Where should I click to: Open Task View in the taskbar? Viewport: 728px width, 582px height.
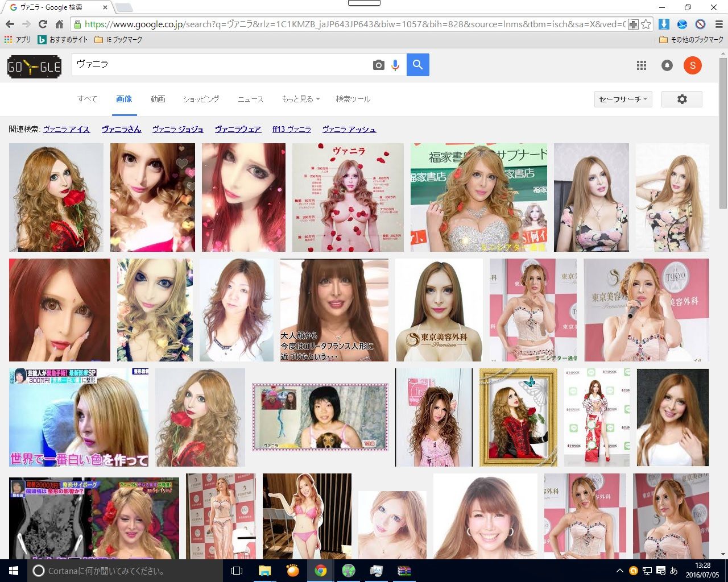237,571
